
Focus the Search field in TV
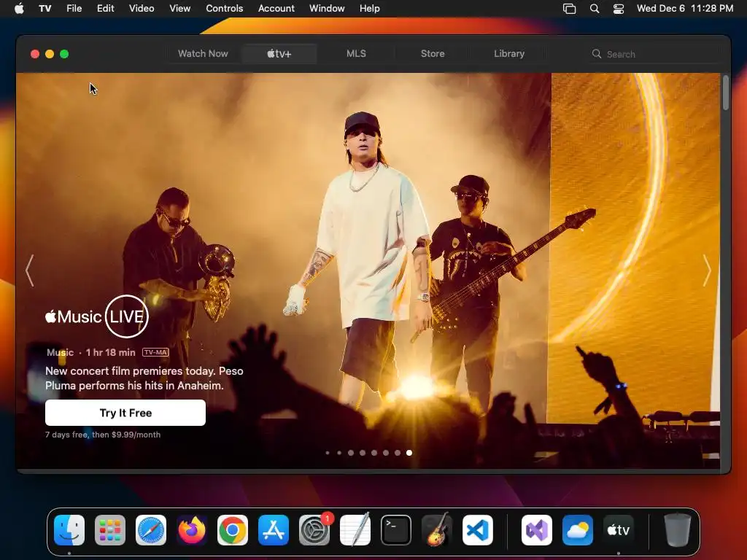654,54
